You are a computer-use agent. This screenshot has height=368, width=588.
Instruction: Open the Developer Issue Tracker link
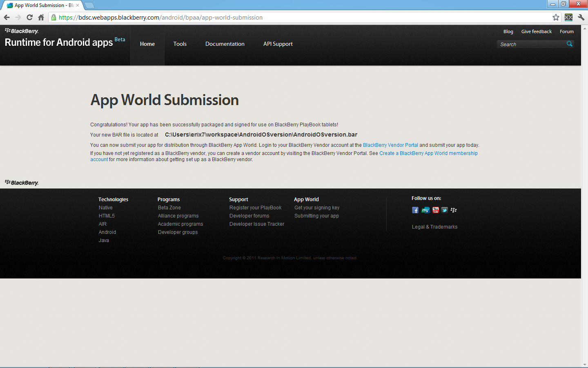[257, 224]
